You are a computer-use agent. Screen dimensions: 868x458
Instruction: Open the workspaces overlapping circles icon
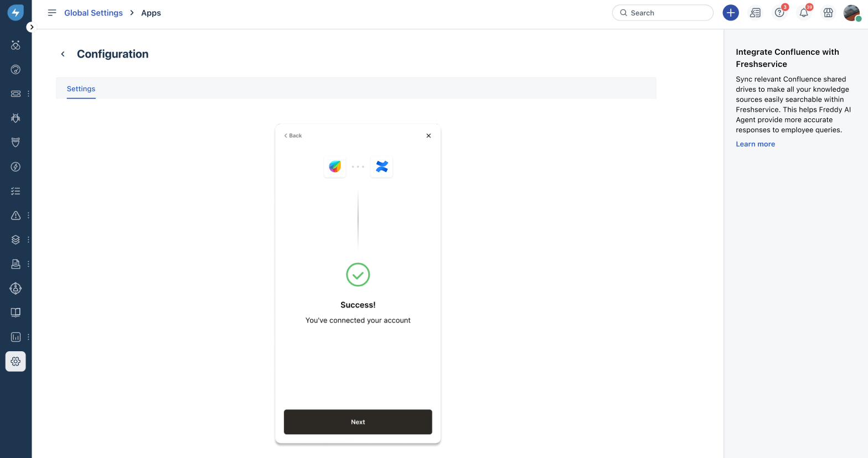pyautogui.click(x=15, y=45)
